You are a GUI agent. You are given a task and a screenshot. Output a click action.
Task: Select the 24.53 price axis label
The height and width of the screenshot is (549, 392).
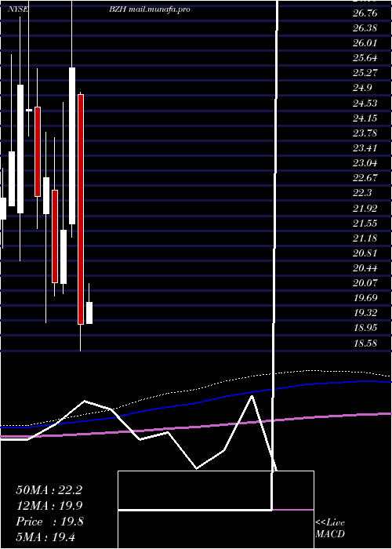pyautogui.click(x=365, y=104)
